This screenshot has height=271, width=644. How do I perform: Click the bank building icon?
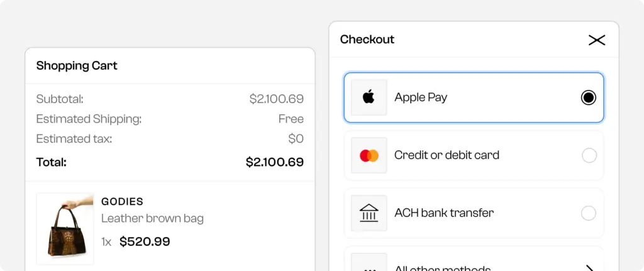pyautogui.click(x=369, y=213)
